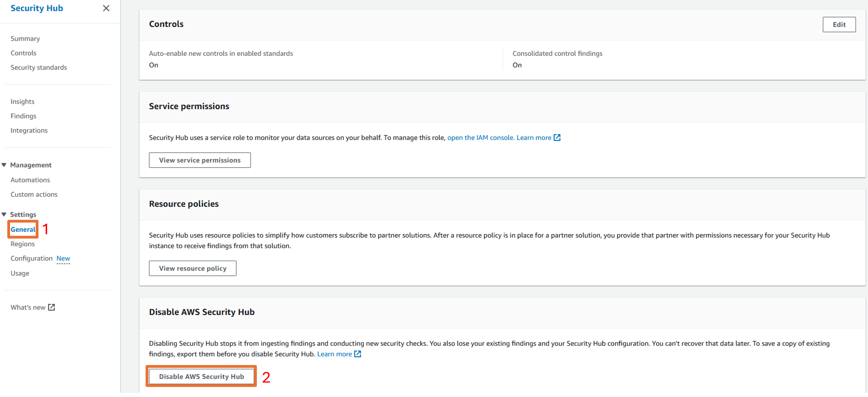Click the Disable AWS Security Hub heading
The height and width of the screenshot is (397, 868).
(x=202, y=312)
